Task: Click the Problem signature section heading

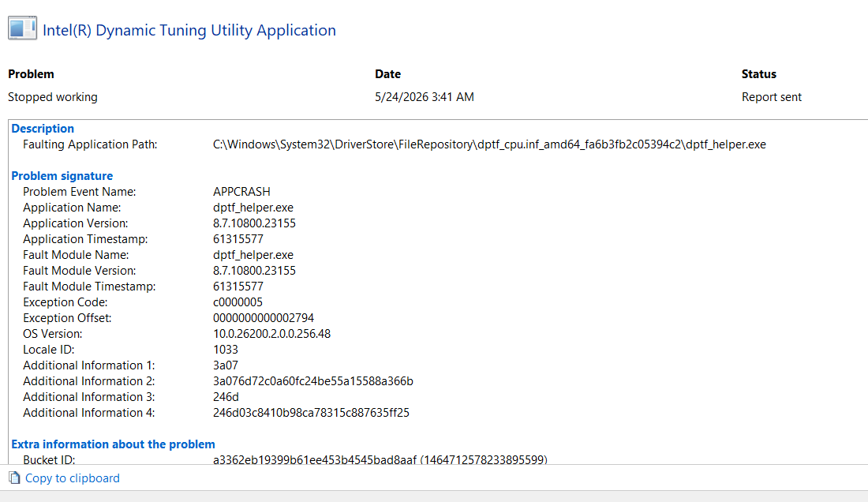Action: click(62, 176)
